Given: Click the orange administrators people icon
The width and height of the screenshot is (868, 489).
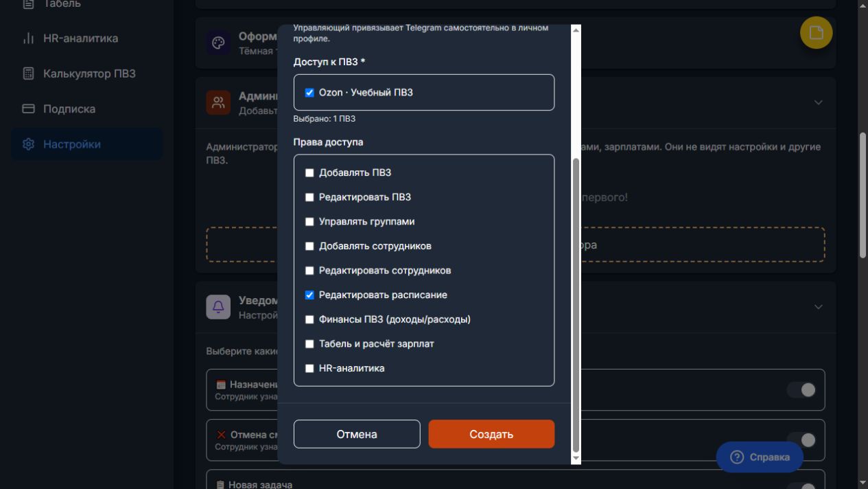Looking at the screenshot, I should tap(218, 103).
